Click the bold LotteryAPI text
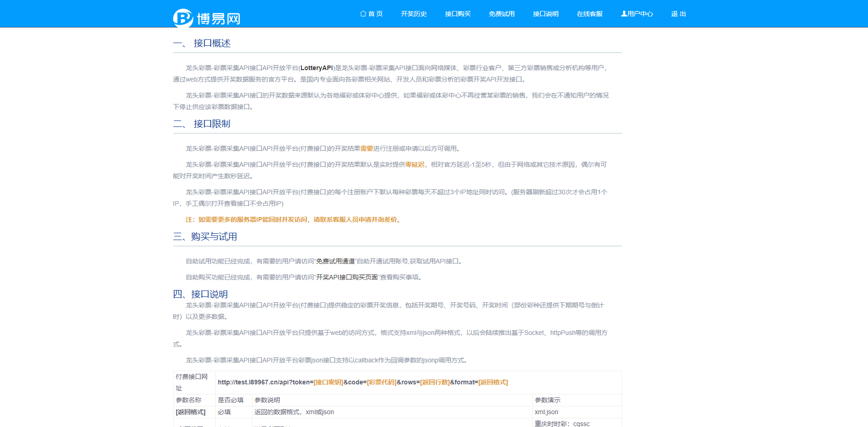The width and height of the screenshot is (868, 427). point(317,68)
